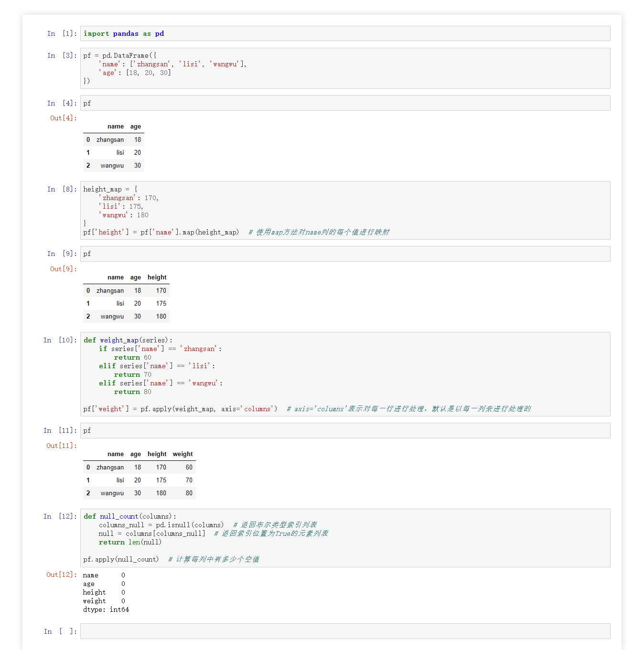Select the In [4] pf code cell
The height and width of the screenshot is (650, 644).
coord(345,103)
